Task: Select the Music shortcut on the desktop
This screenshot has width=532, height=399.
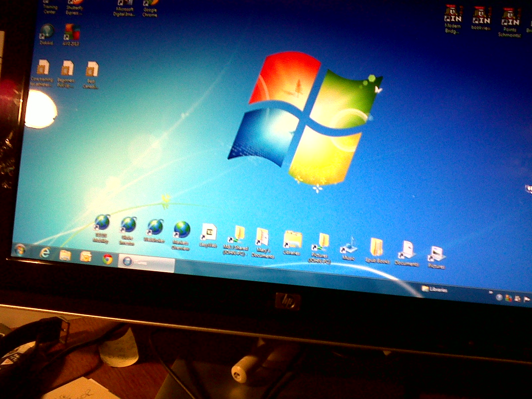Action: 348,247
